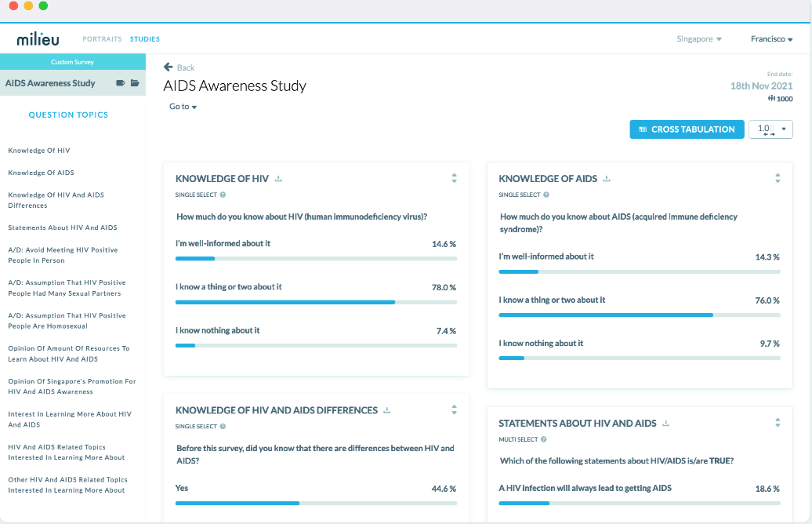
Task: Click the tag icon beside AIDS Awareness Study
Action: pos(121,83)
